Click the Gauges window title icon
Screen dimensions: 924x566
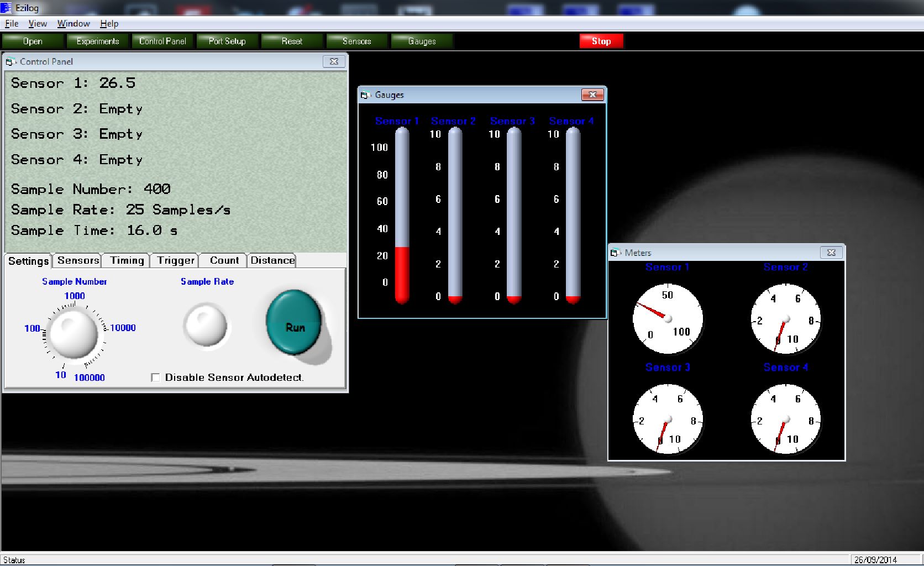[x=365, y=95]
